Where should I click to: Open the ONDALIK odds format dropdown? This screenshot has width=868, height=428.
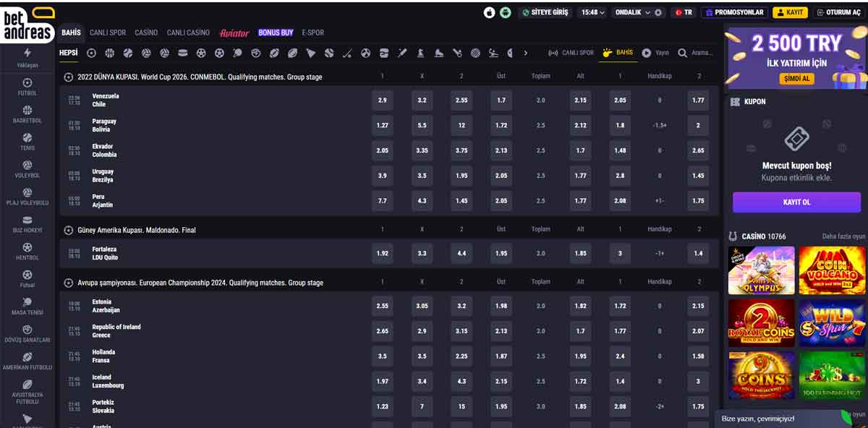(632, 12)
